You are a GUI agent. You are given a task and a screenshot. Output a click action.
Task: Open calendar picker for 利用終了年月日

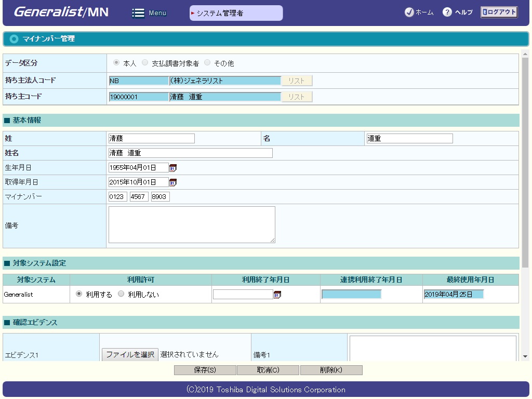277,295
